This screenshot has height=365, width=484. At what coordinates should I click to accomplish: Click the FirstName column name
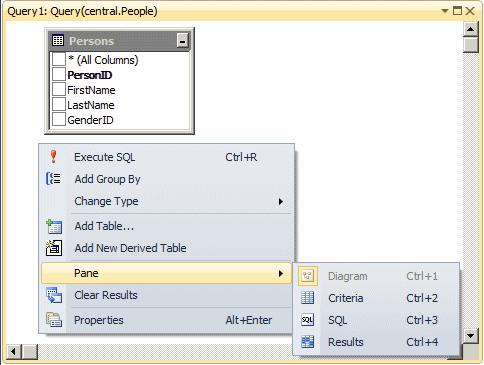pos(91,90)
